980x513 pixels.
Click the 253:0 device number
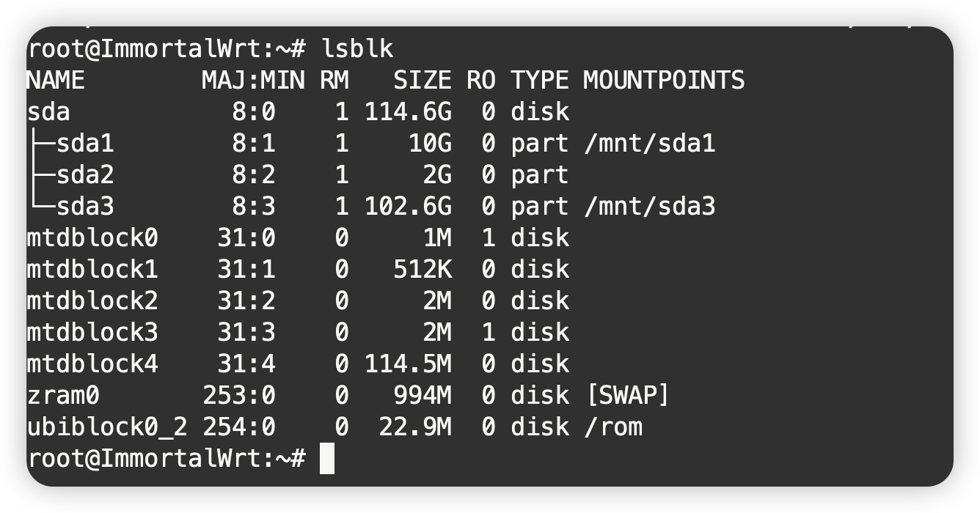[x=238, y=396]
